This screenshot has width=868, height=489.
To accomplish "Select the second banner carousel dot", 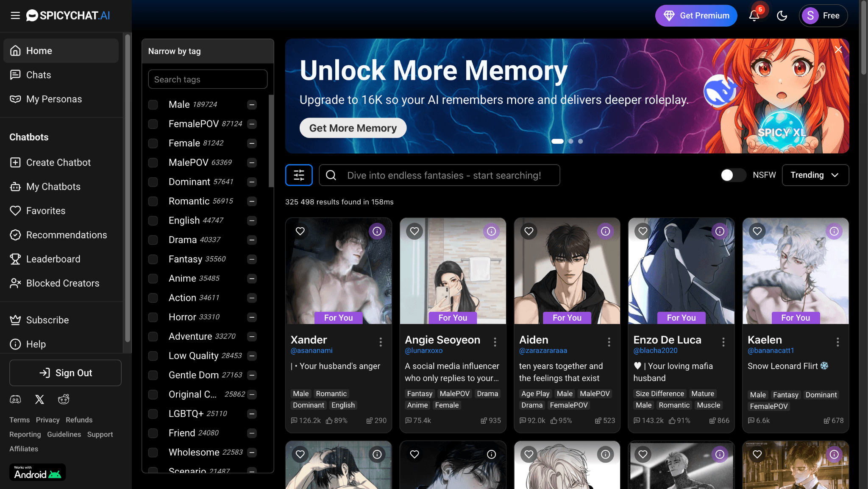I will pyautogui.click(x=571, y=141).
